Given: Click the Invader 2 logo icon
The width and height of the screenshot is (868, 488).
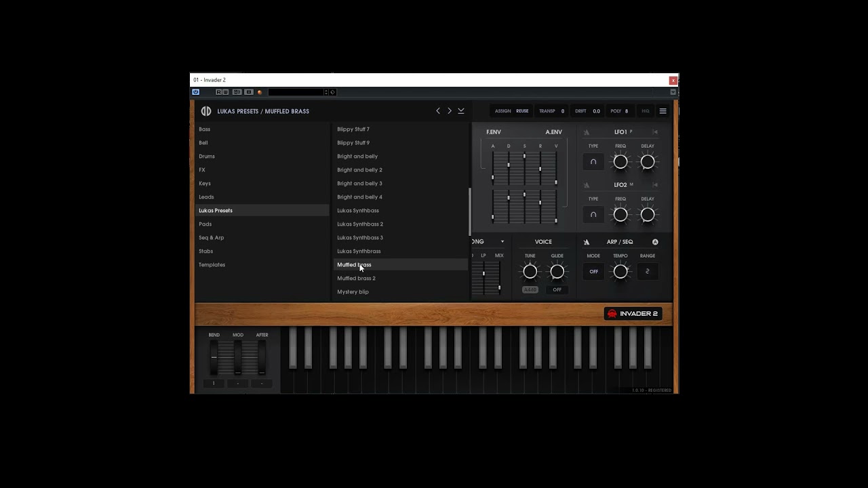Looking at the screenshot, I should (x=206, y=111).
